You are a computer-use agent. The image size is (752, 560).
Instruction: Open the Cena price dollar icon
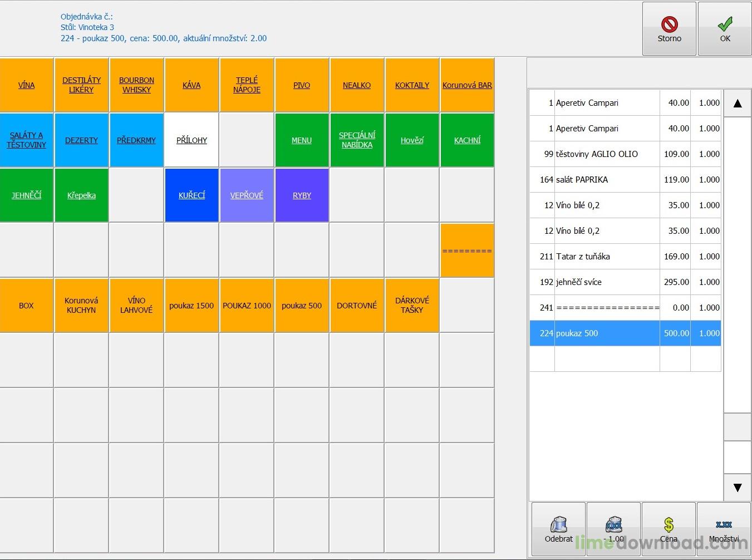(x=669, y=529)
